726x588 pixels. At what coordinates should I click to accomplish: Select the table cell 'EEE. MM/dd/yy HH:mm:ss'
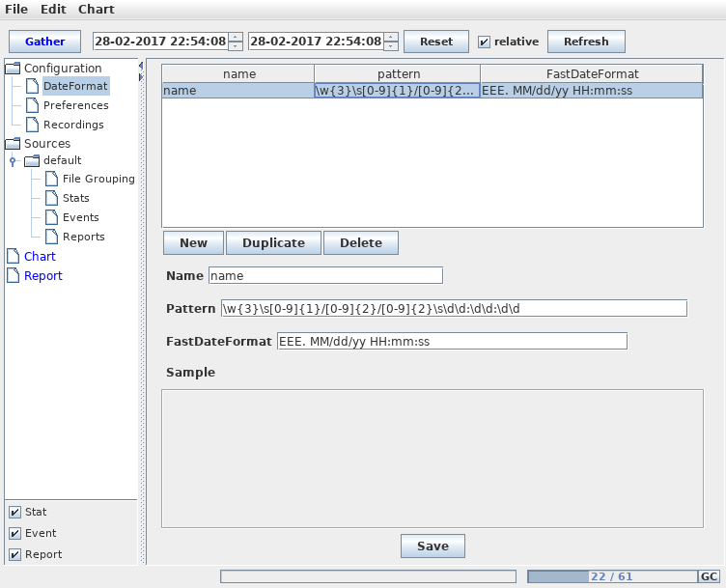click(x=592, y=91)
